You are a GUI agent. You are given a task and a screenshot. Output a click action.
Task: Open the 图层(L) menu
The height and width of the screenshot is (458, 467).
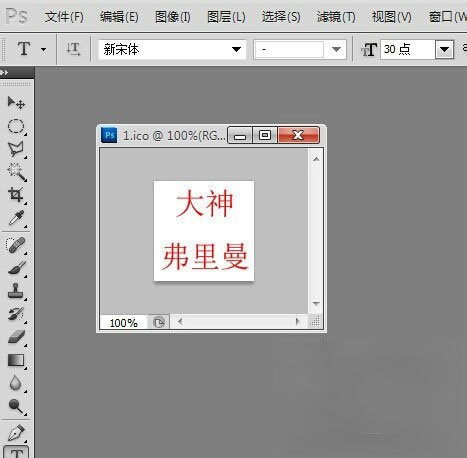coord(226,17)
